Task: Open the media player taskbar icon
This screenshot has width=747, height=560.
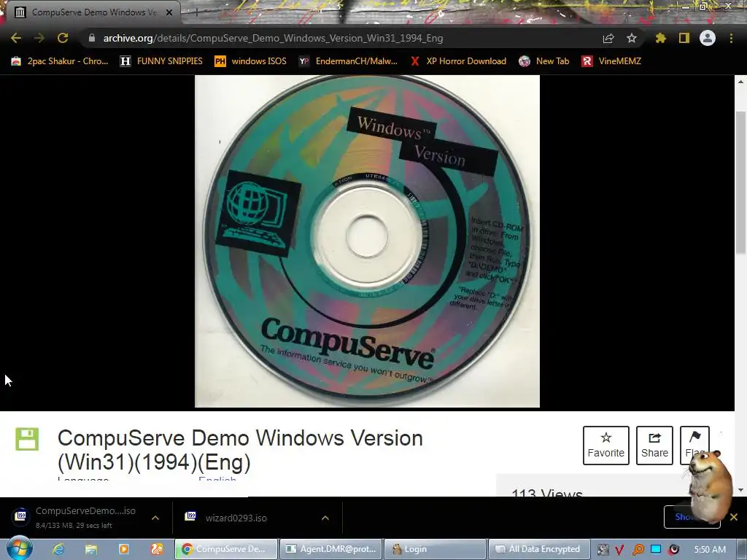Action: tap(124, 549)
